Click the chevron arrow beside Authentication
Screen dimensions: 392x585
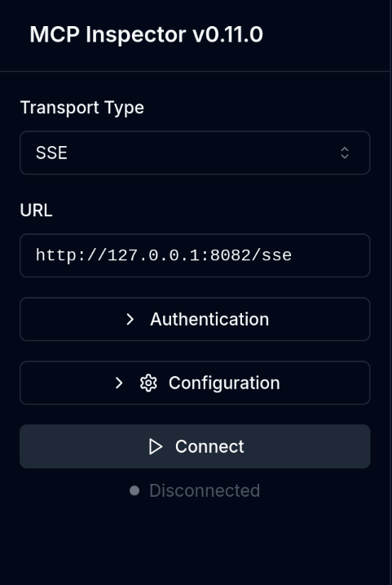130,319
